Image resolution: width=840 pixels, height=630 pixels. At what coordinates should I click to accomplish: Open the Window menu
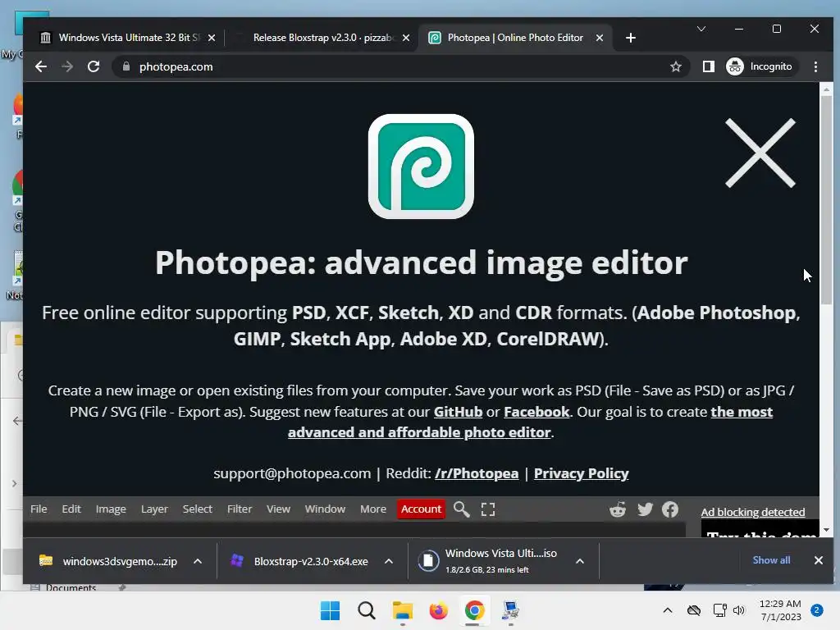[x=325, y=509]
